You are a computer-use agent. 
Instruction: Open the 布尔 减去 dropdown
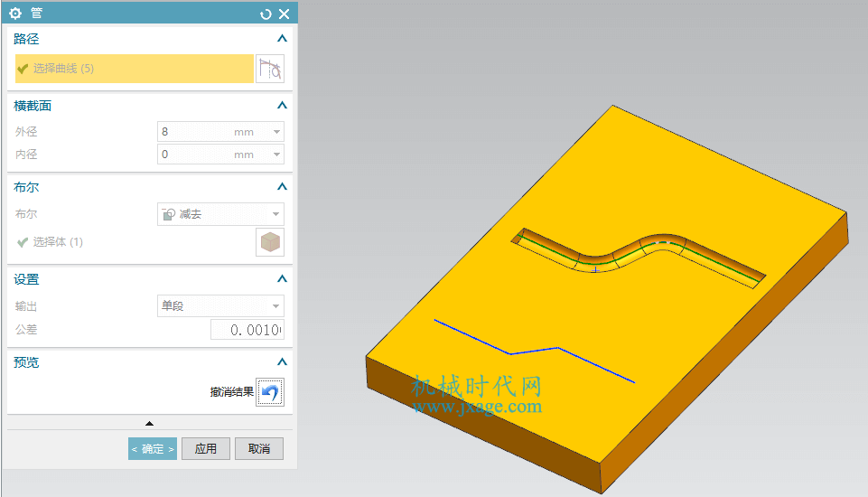point(221,214)
